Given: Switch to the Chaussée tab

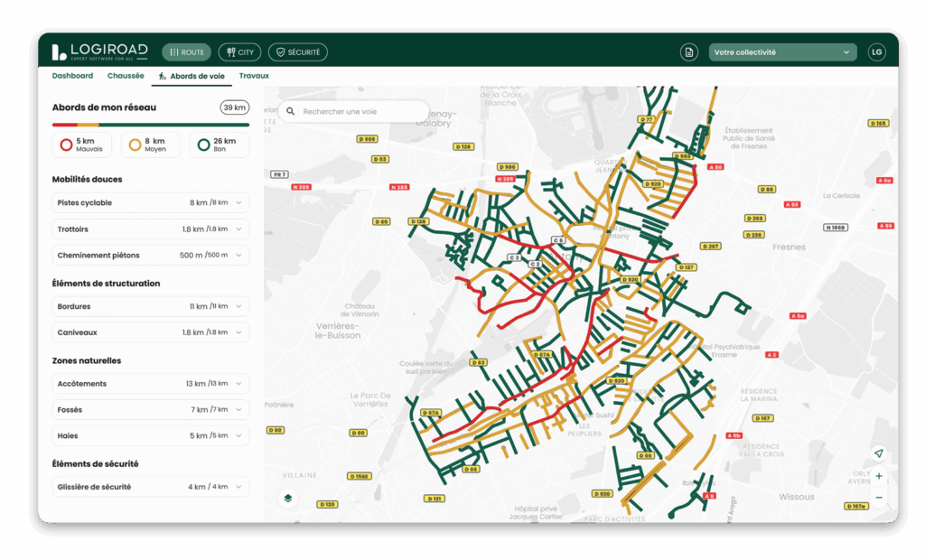Looking at the screenshot, I should (x=126, y=76).
